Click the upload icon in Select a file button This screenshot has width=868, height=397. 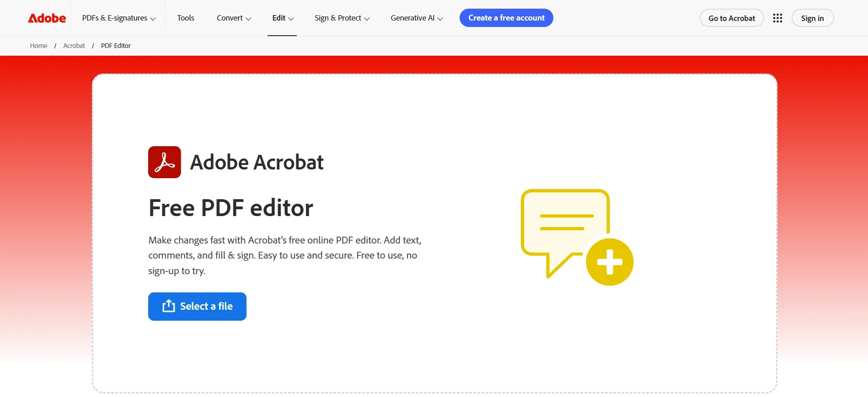click(x=169, y=306)
